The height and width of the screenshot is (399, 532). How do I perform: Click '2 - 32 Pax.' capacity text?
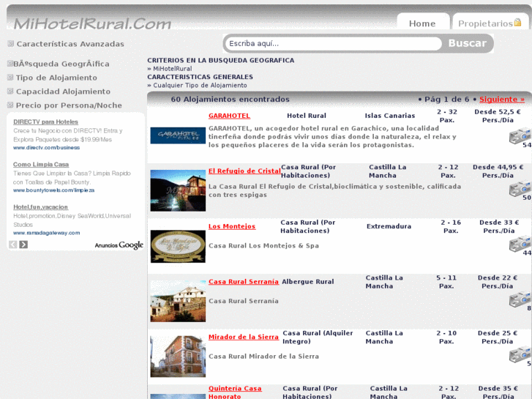447,116
